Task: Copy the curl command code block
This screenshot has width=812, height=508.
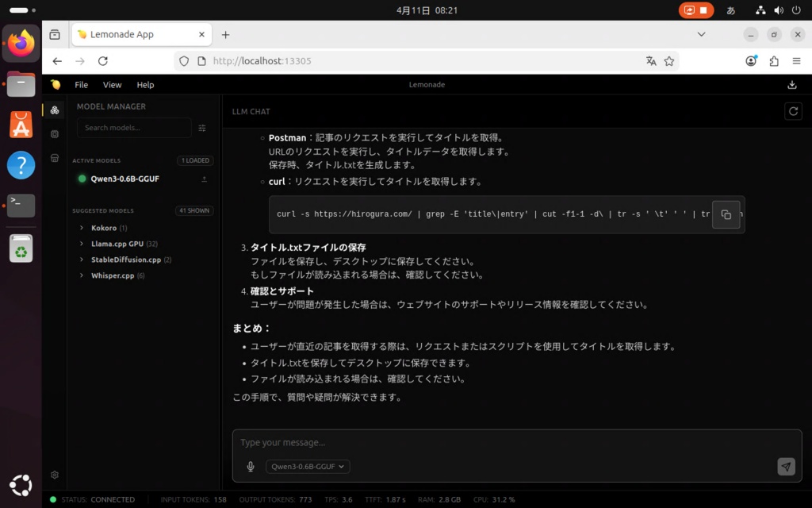Action: coord(726,214)
